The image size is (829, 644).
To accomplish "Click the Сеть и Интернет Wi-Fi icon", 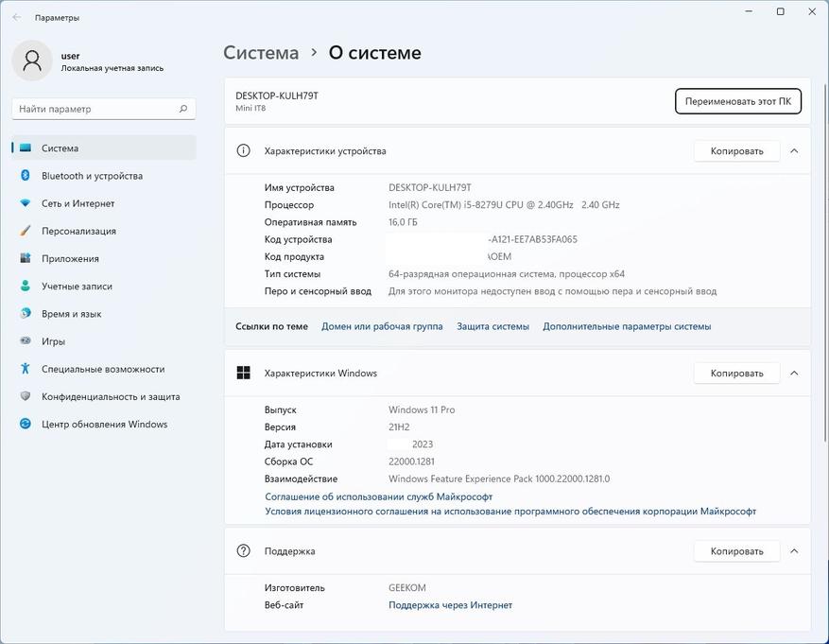I will [x=26, y=203].
